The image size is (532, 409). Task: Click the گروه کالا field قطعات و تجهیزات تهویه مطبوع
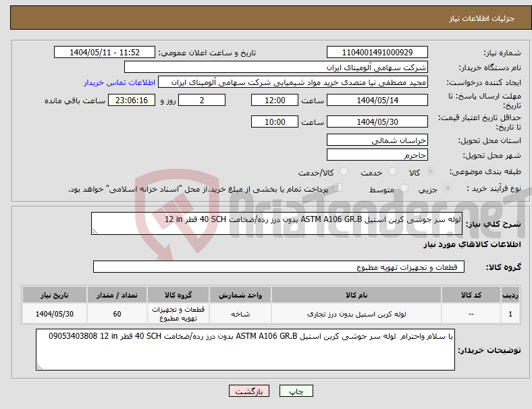click(x=279, y=267)
